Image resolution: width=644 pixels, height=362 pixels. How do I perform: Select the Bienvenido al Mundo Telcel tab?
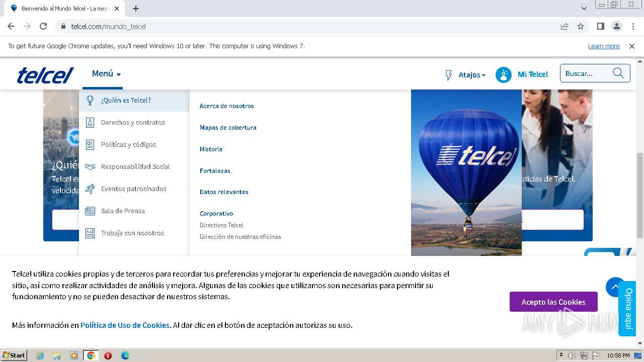[65, 9]
